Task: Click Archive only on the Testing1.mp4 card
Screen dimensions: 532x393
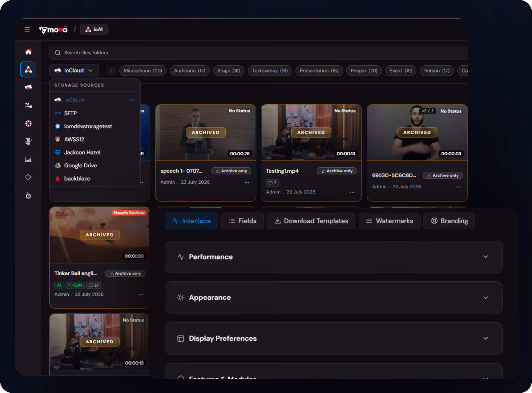Action: (337, 171)
